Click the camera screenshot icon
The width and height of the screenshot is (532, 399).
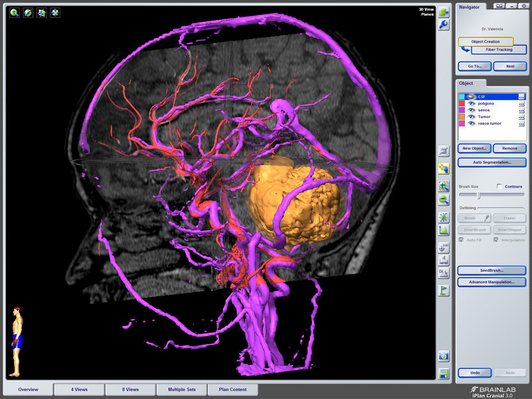coord(444,356)
